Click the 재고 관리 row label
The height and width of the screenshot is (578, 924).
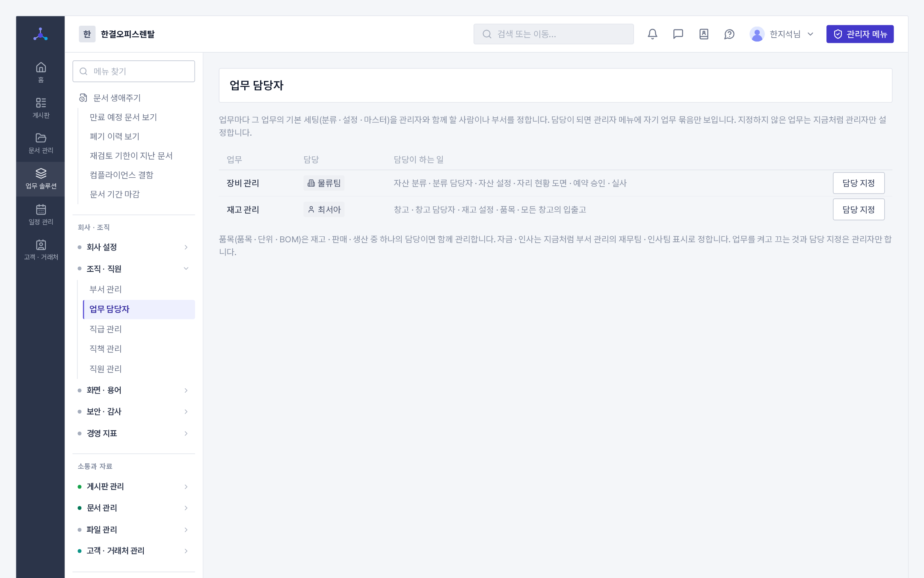(x=243, y=210)
